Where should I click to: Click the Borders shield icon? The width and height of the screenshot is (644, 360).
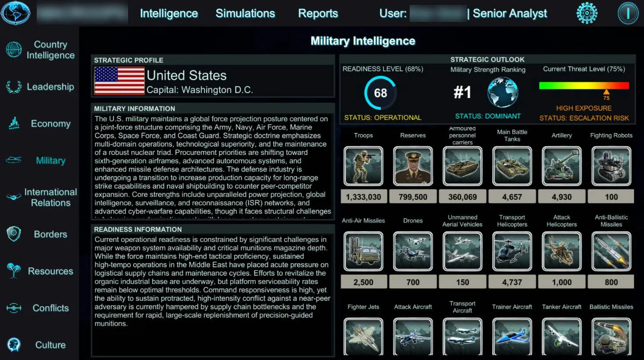coord(14,234)
